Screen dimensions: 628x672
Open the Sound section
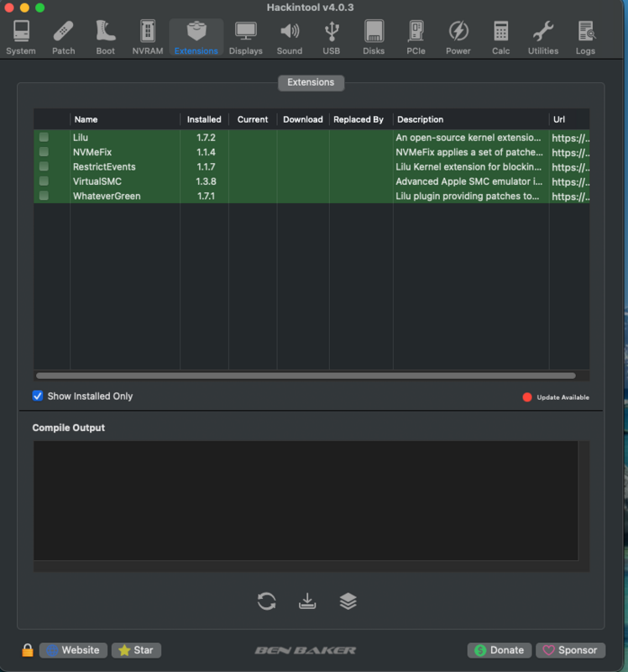tap(290, 38)
